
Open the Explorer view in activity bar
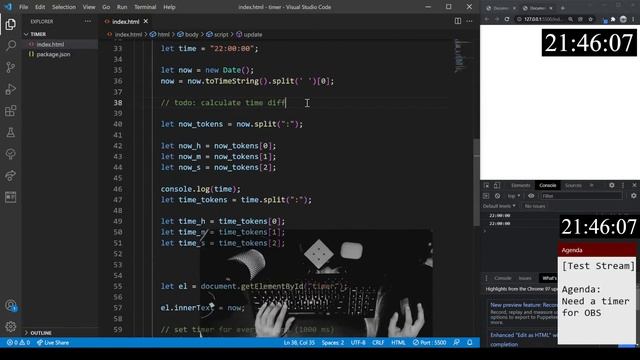pos(11,24)
